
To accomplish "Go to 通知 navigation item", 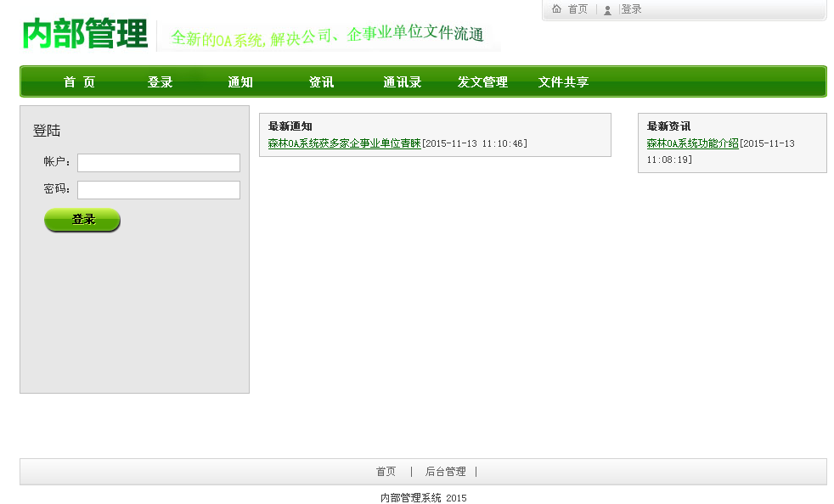I will [240, 82].
